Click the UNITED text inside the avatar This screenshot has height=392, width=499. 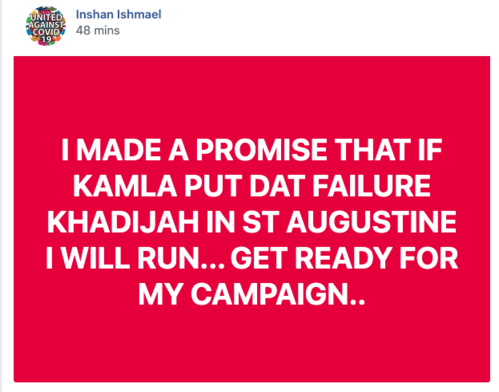pyautogui.click(x=46, y=17)
